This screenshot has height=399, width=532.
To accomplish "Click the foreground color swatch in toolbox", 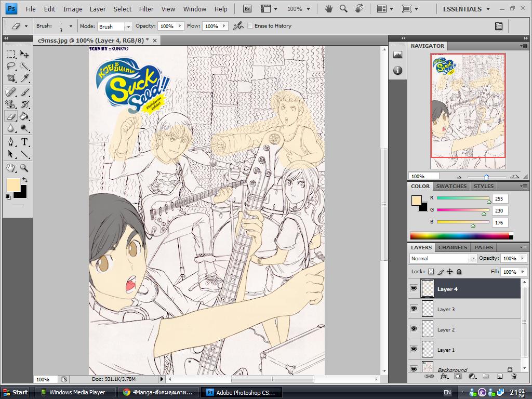I will (x=13, y=184).
